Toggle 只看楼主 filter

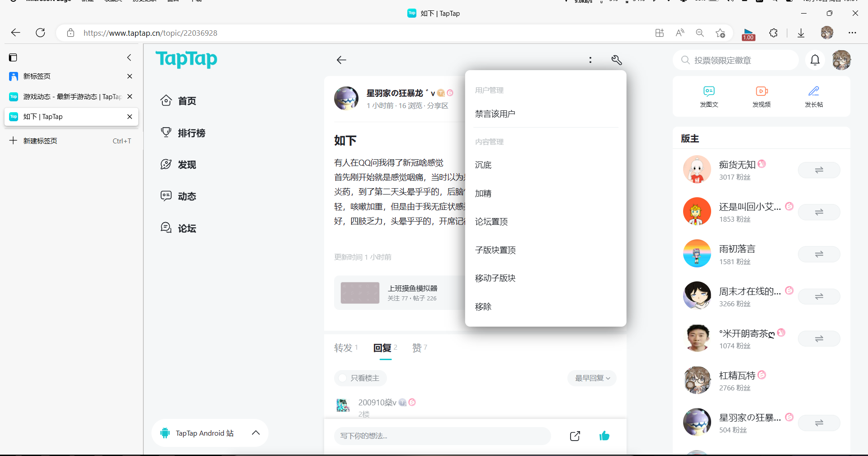pos(360,378)
